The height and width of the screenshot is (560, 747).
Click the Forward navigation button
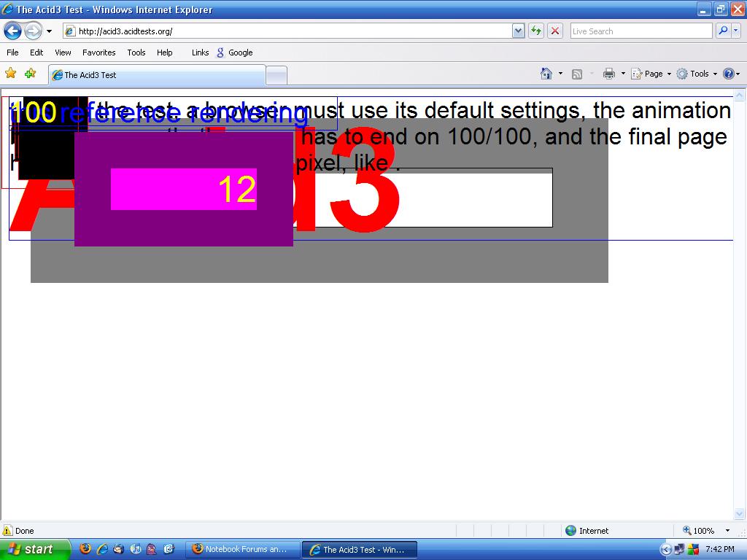(33, 31)
